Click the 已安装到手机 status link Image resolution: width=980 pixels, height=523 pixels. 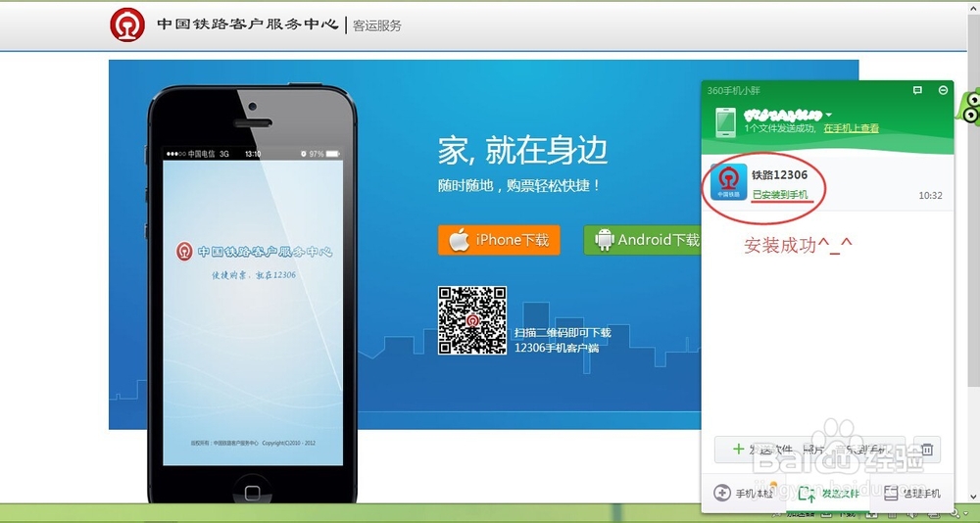click(x=780, y=195)
